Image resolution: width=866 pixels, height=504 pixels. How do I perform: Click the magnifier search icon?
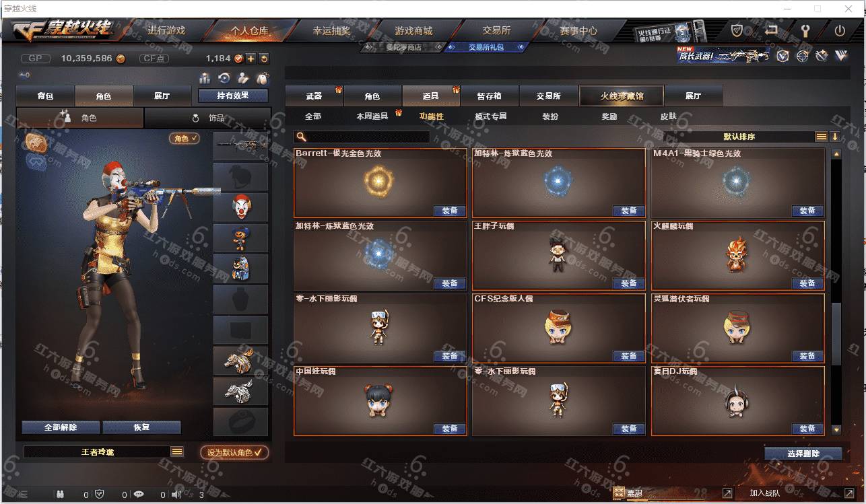pyautogui.click(x=302, y=137)
